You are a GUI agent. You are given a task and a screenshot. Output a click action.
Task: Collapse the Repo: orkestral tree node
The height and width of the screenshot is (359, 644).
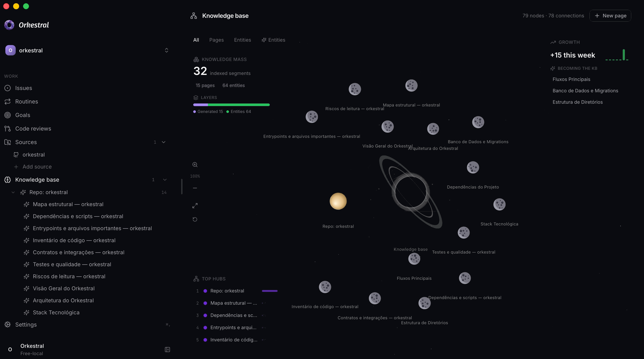click(13, 192)
